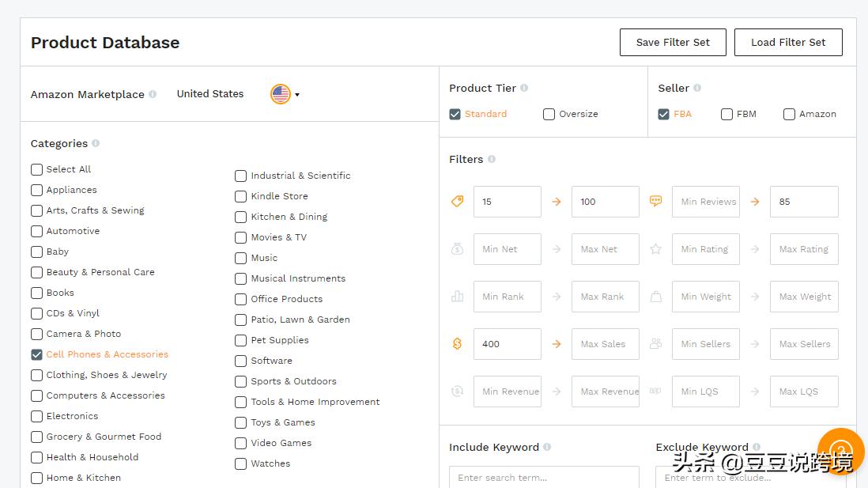Click the info icon next to Filters

492,159
